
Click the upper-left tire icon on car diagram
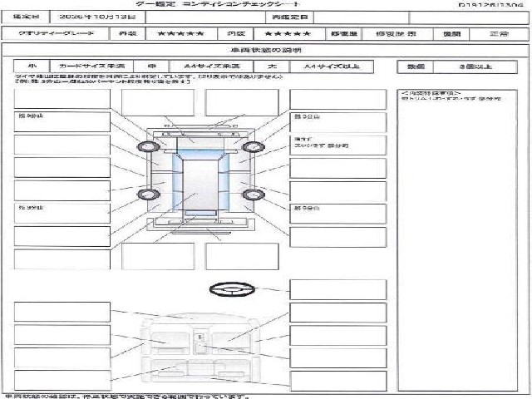coord(149,146)
